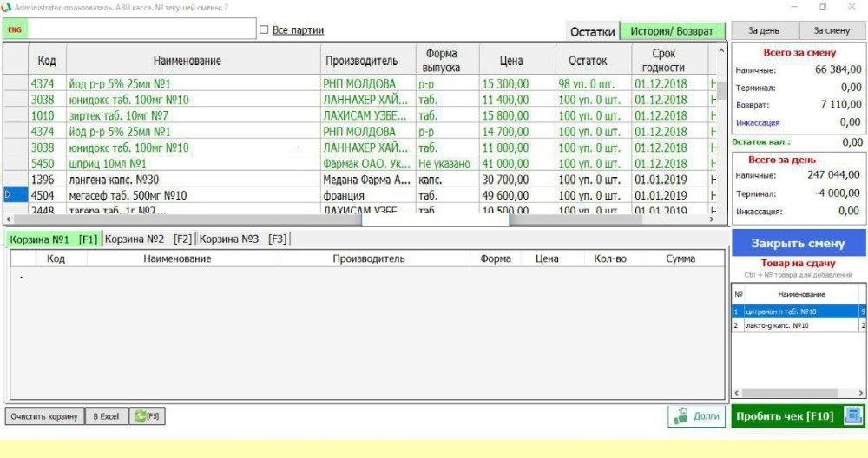The image size is (868, 458).
Task: Select лакто-g капс. №10 in change list
Action: [x=799, y=325]
